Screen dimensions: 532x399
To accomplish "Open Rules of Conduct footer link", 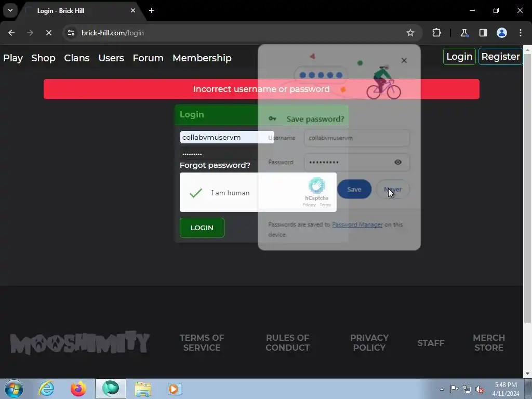I will click(x=287, y=343).
